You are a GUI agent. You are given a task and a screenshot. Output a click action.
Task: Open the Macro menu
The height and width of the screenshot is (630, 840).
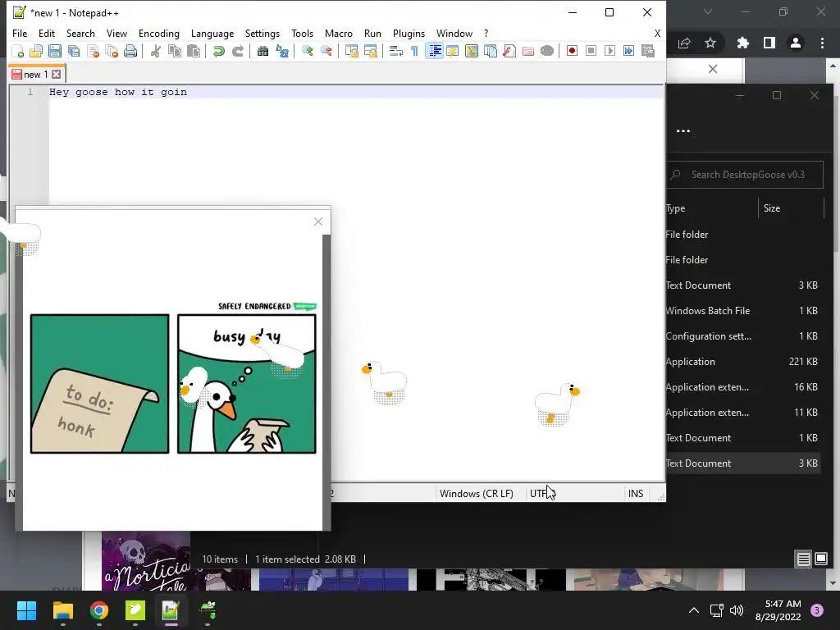coord(339,33)
